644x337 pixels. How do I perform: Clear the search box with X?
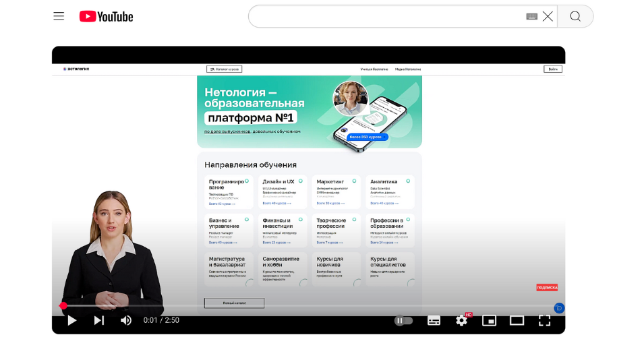click(x=548, y=16)
